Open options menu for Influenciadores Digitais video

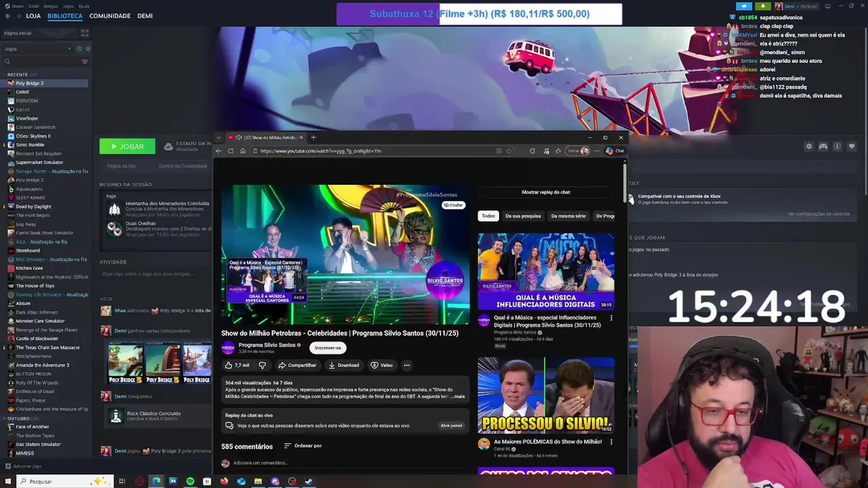611,318
